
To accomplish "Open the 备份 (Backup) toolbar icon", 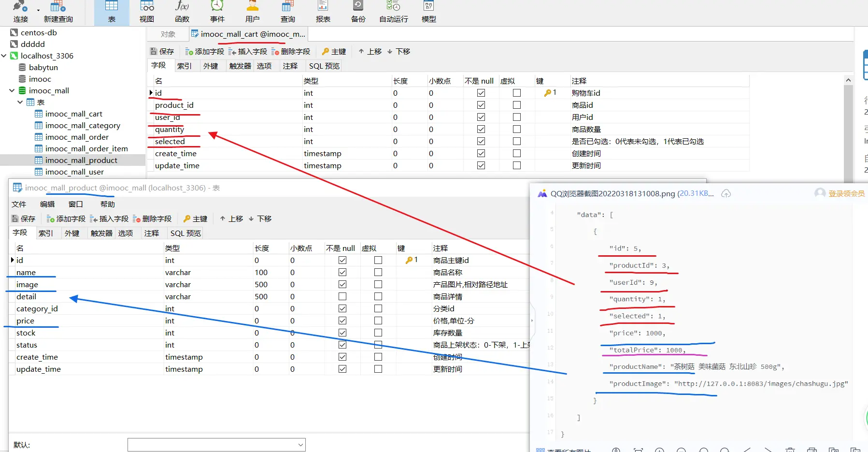I will click(x=358, y=12).
